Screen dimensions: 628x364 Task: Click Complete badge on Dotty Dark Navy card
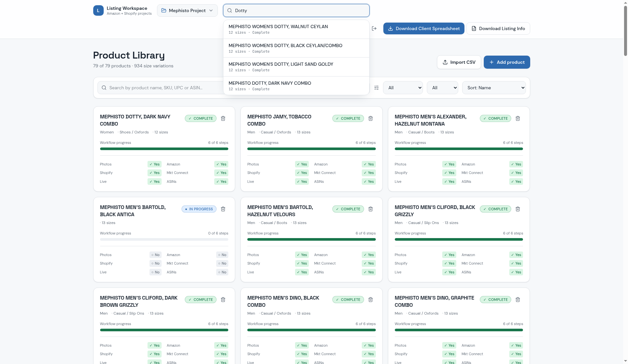click(x=201, y=118)
